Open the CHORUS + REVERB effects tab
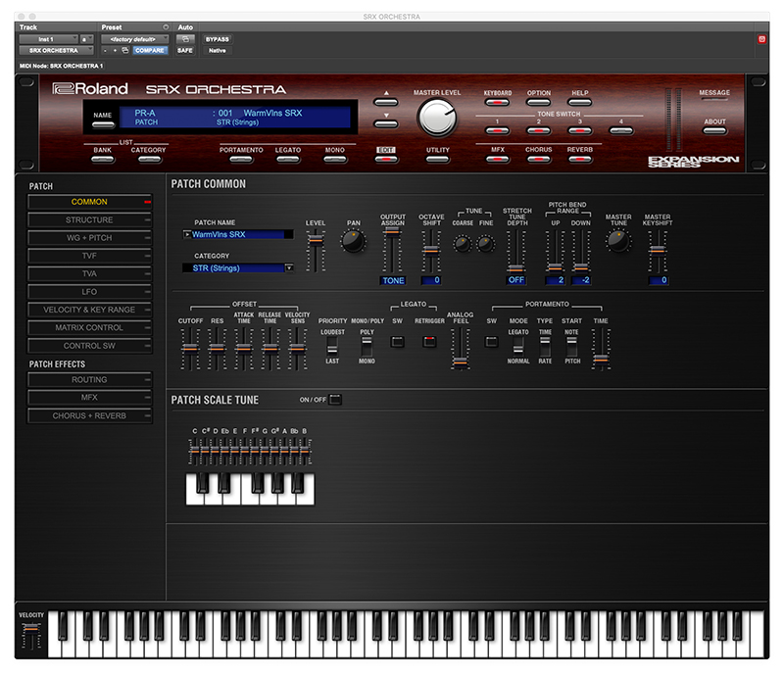Viewport: 784px width, 676px height. click(x=89, y=416)
